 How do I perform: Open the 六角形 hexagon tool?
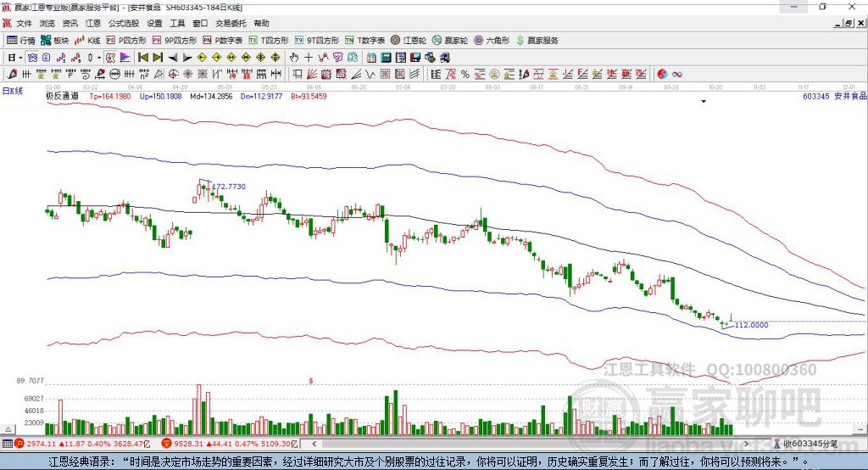coord(492,41)
